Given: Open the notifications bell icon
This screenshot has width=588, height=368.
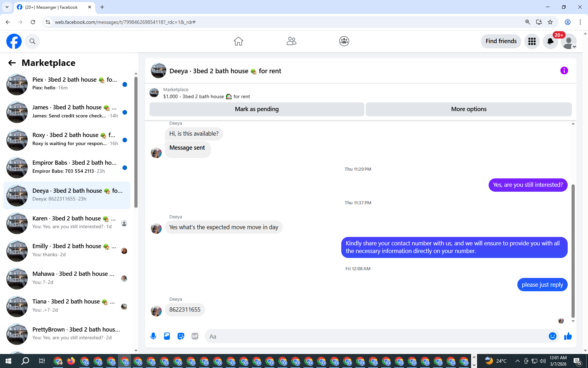Looking at the screenshot, I should pos(550,41).
